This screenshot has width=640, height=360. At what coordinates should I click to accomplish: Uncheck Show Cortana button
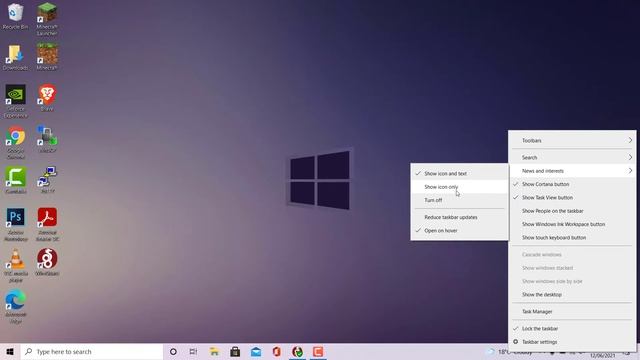[x=572, y=184]
